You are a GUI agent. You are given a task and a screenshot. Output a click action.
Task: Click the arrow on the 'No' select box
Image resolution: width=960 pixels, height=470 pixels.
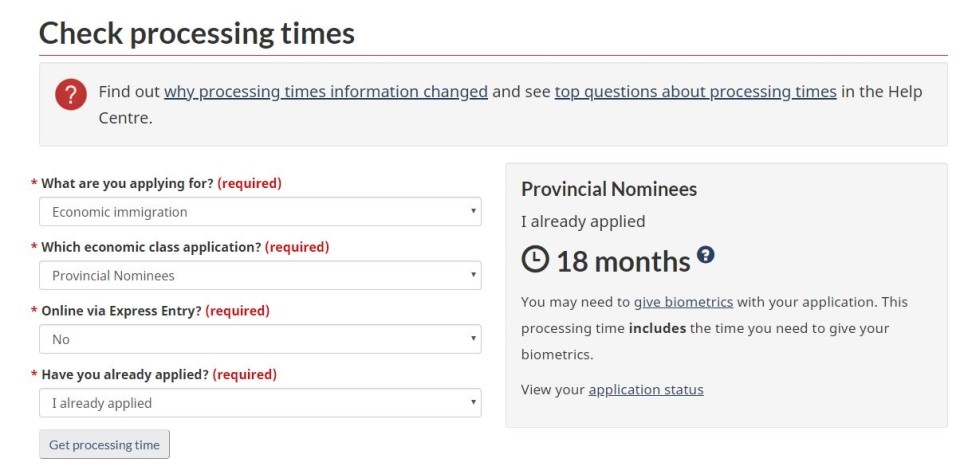coord(473,338)
